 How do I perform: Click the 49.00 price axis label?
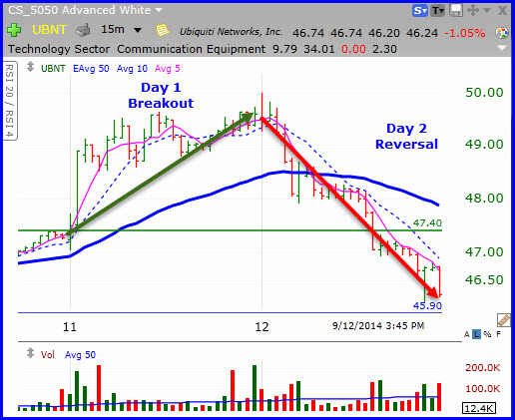[484, 145]
